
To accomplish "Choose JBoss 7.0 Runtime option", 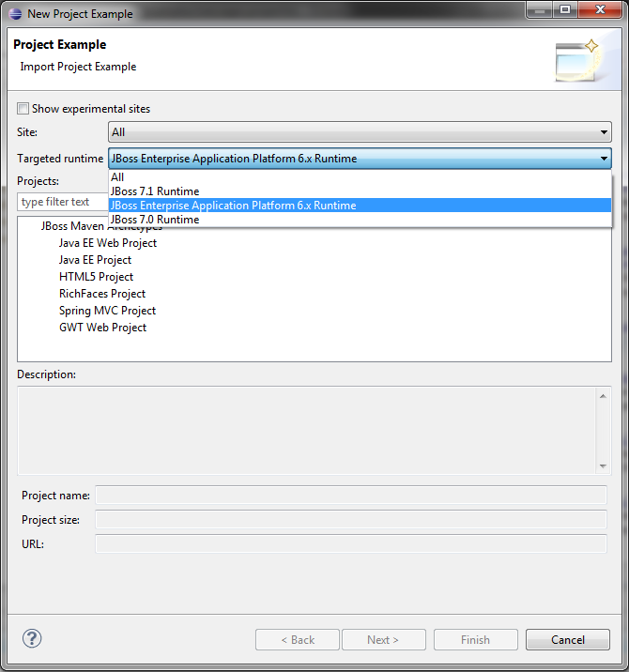I will click(x=360, y=220).
